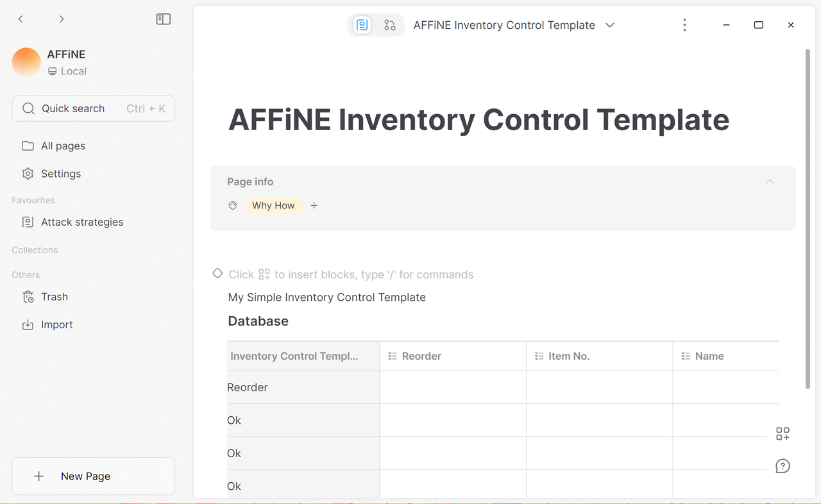Click the Item No. column header
821x504 pixels.
pos(600,356)
